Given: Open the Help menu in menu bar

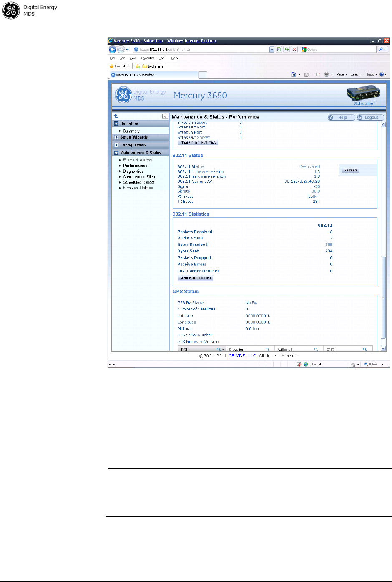Looking at the screenshot, I should 174,58.
